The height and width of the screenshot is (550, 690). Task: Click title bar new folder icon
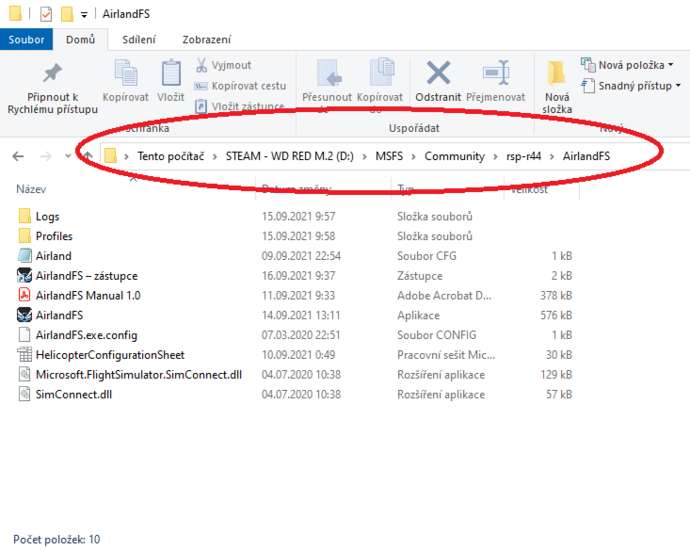tap(67, 14)
